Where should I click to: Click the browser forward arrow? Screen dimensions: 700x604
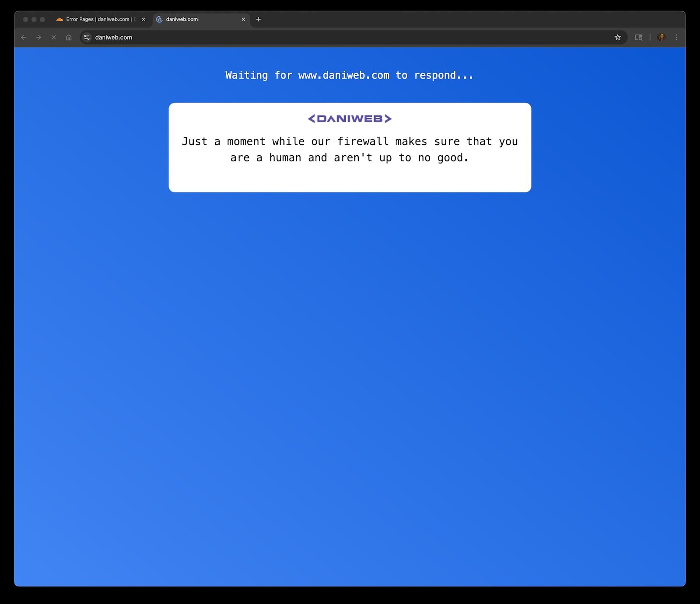click(x=38, y=38)
